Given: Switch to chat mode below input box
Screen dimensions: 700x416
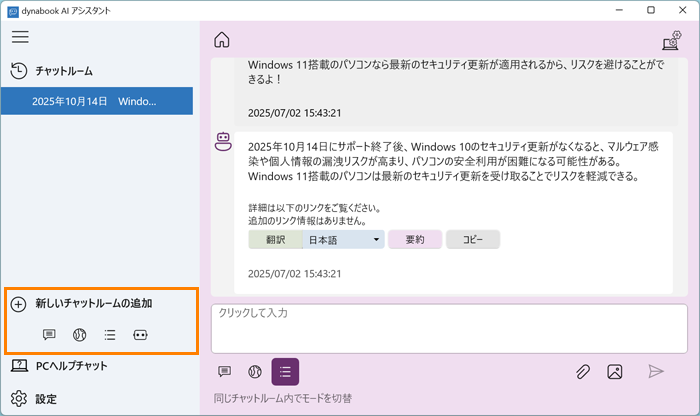Looking at the screenshot, I should (225, 371).
